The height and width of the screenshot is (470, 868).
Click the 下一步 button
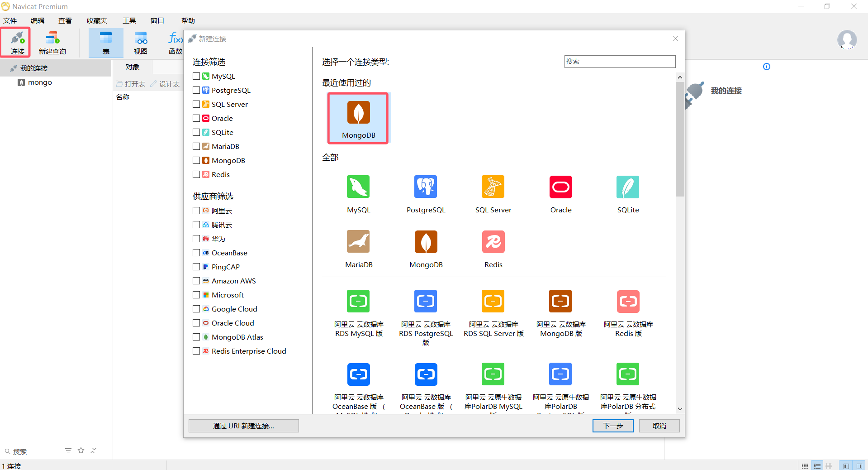(x=613, y=426)
